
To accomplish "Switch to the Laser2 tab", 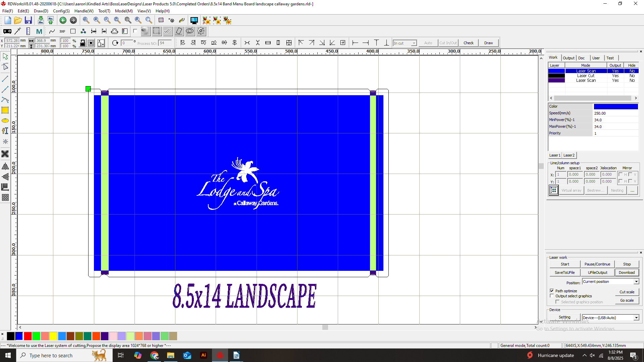I will pos(569,155).
